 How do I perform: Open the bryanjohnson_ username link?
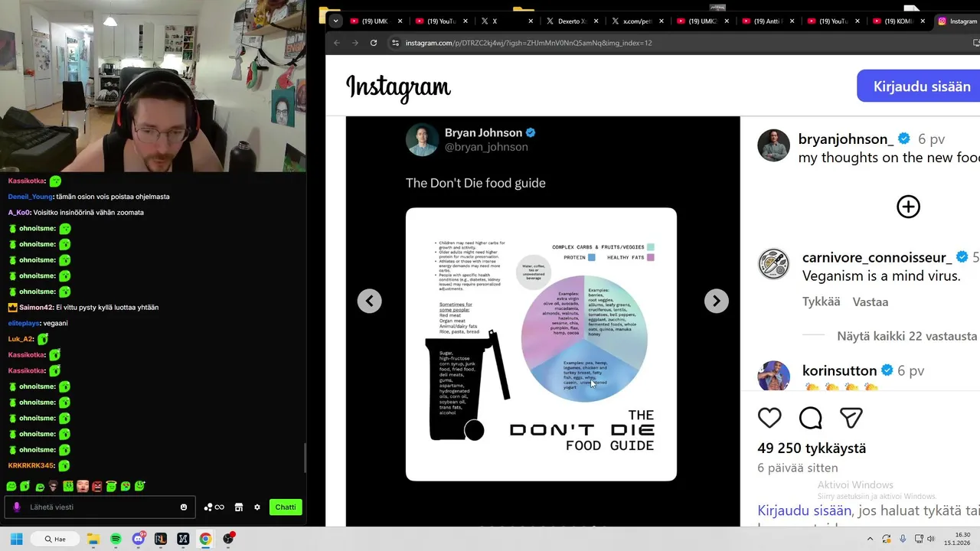[x=846, y=139]
